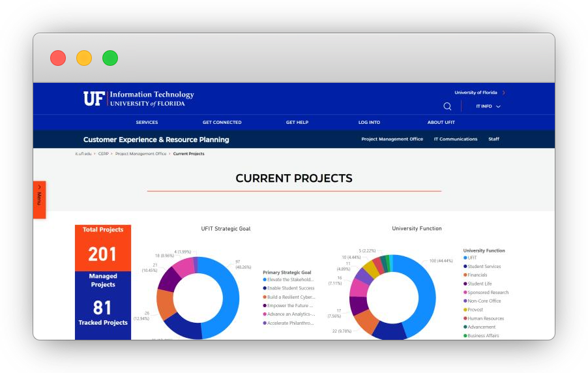Click the green maximize window button

pos(110,58)
